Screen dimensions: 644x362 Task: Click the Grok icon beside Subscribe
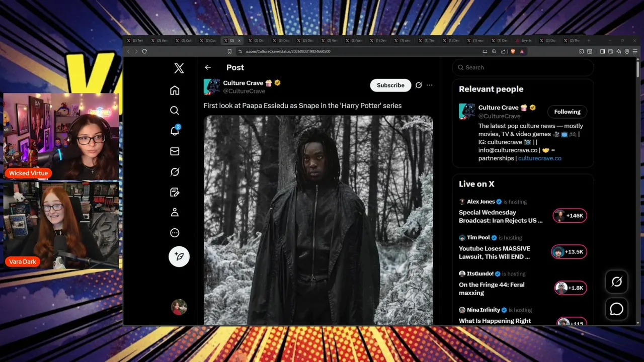click(x=419, y=85)
